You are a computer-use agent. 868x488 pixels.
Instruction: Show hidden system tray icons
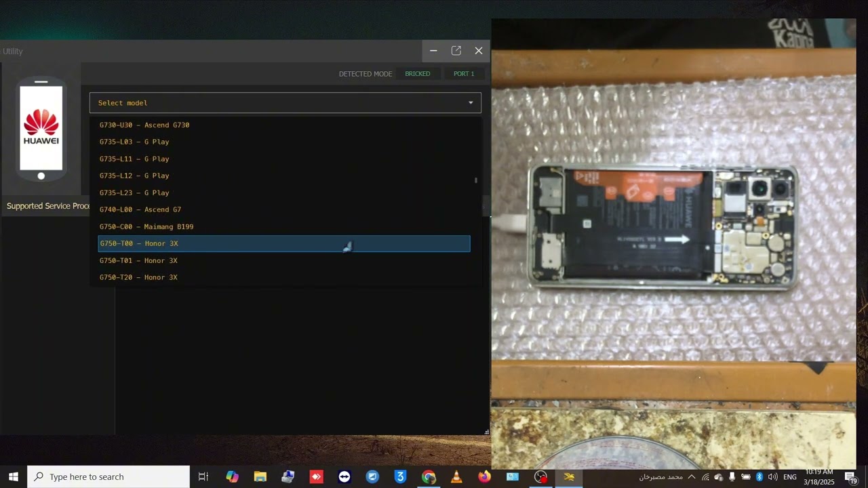pyautogui.click(x=692, y=476)
